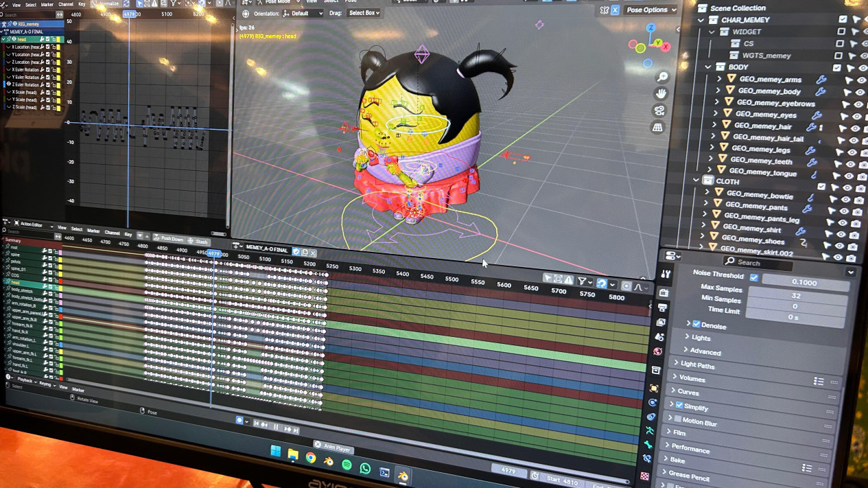Enable the WIDGET collection checkbox
Image resolution: width=868 pixels, height=488 pixels.
tap(841, 32)
